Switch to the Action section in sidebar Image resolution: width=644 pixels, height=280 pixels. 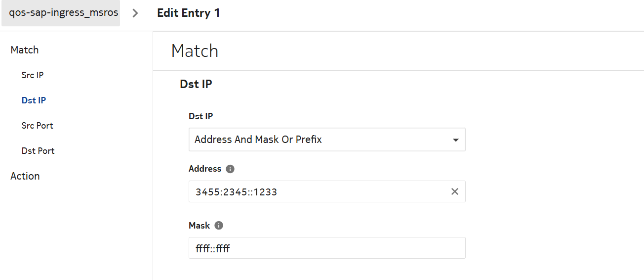tap(25, 176)
